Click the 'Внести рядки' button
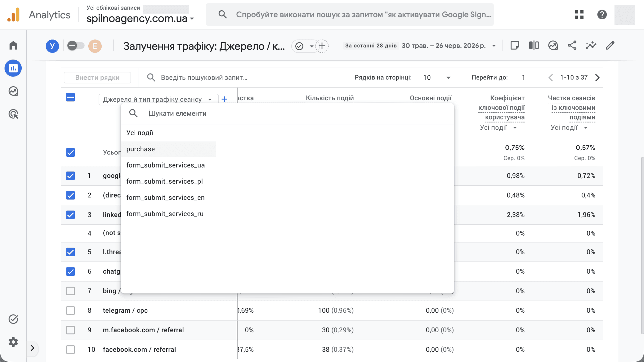Screen dimensions: 644x362 (97, 77)
